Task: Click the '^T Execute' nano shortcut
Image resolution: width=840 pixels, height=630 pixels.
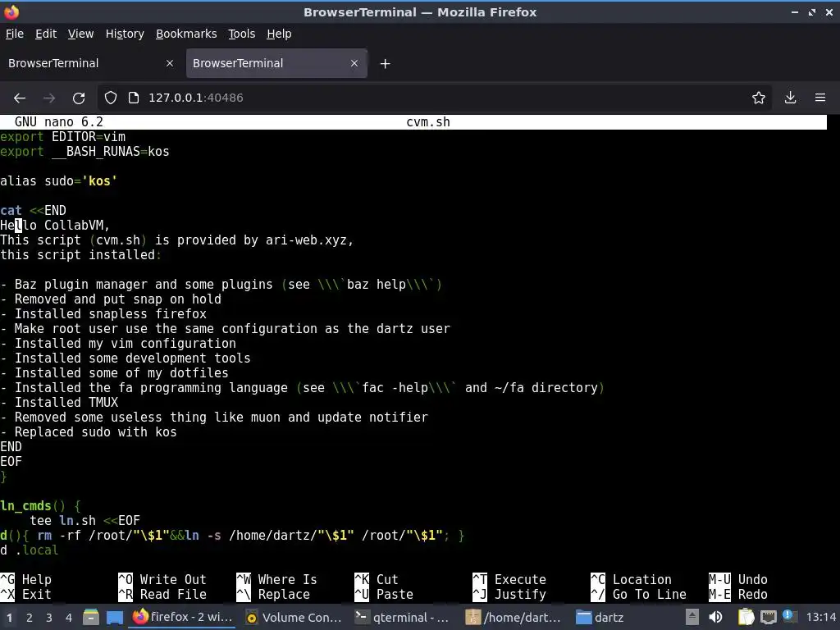Action: coord(509,580)
